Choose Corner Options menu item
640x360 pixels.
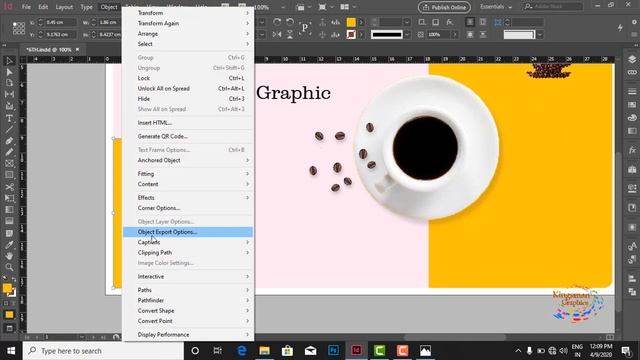(x=188, y=208)
